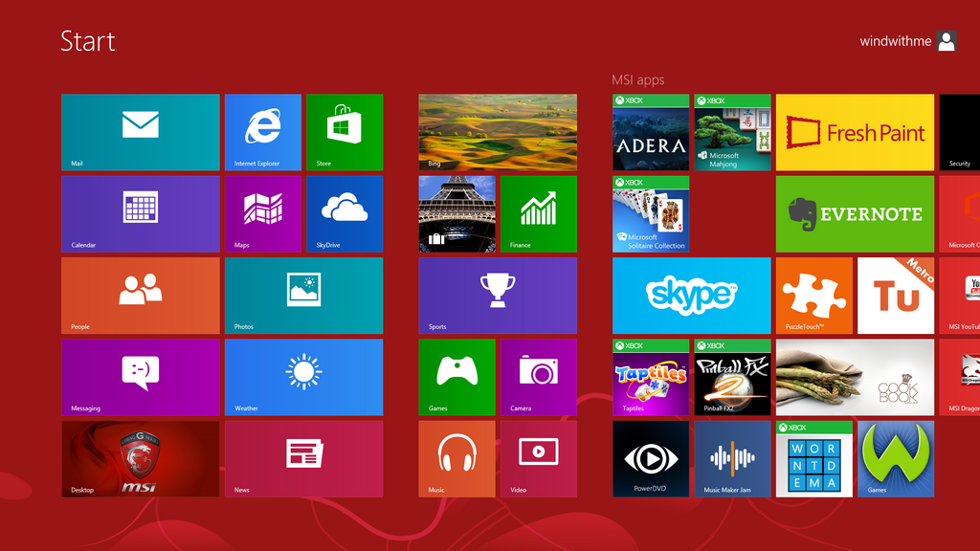This screenshot has height=551, width=980.
Task: Launch Microsoft Solitaire Collection tile
Action: click(651, 214)
